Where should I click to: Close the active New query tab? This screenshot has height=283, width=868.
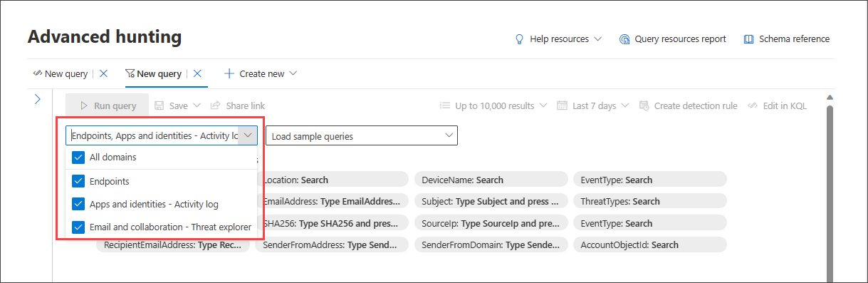coord(197,73)
